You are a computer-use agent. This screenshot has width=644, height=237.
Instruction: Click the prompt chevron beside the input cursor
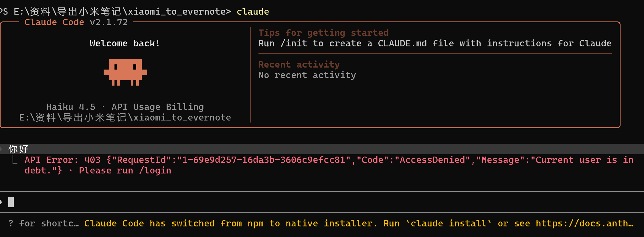pos(1,202)
